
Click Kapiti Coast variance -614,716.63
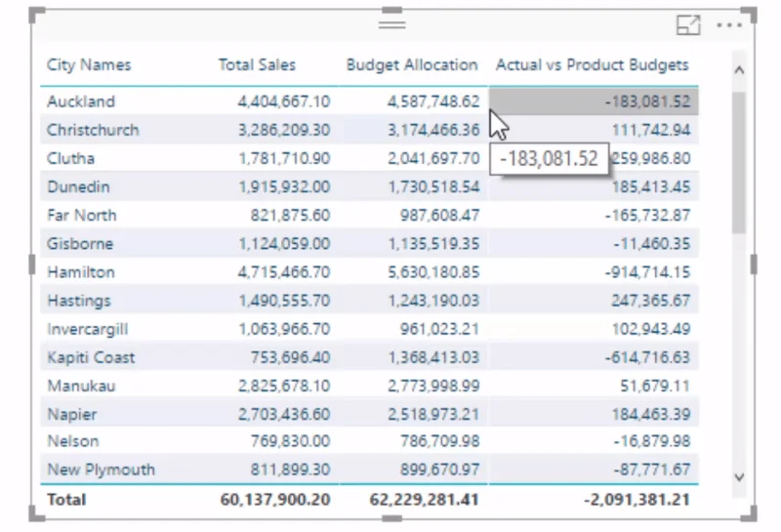point(647,357)
